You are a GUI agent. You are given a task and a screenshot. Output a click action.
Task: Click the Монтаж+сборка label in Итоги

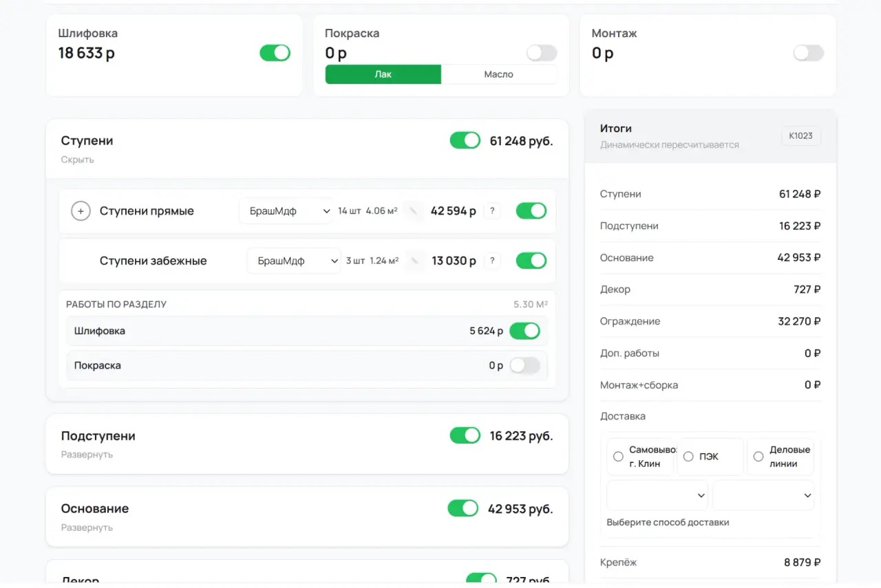pyautogui.click(x=639, y=385)
